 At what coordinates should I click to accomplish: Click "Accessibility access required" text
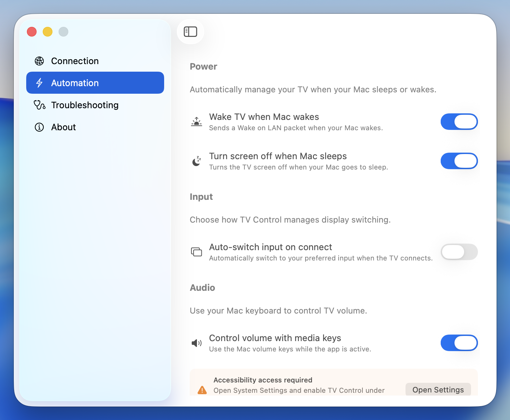click(x=263, y=380)
